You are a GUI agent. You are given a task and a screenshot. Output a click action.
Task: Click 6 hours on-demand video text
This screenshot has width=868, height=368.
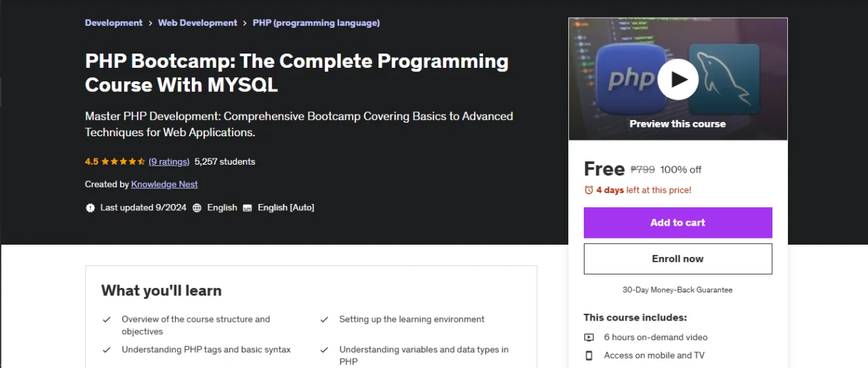click(x=656, y=338)
